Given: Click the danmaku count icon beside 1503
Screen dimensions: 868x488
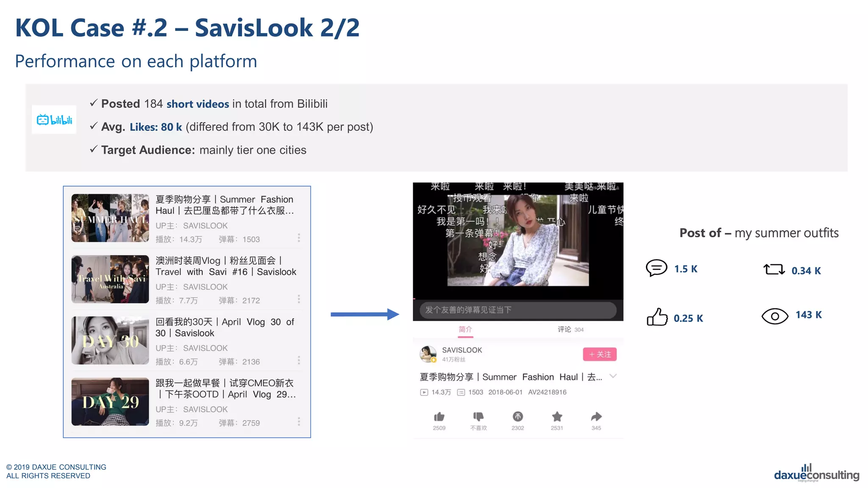Looking at the screenshot, I should pyautogui.click(x=461, y=392).
